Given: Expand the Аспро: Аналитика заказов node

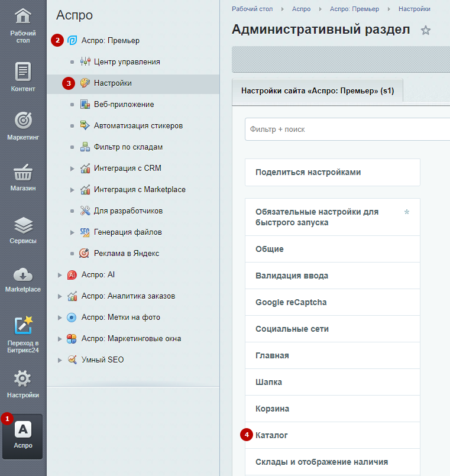Looking at the screenshot, I should 60,297.
